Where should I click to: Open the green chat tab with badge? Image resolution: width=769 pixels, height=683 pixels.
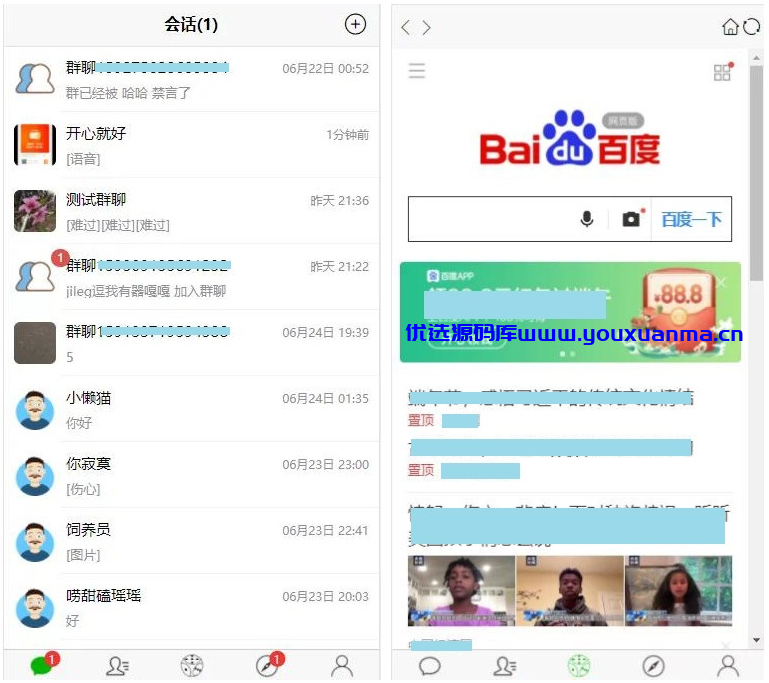pos(44,664)
